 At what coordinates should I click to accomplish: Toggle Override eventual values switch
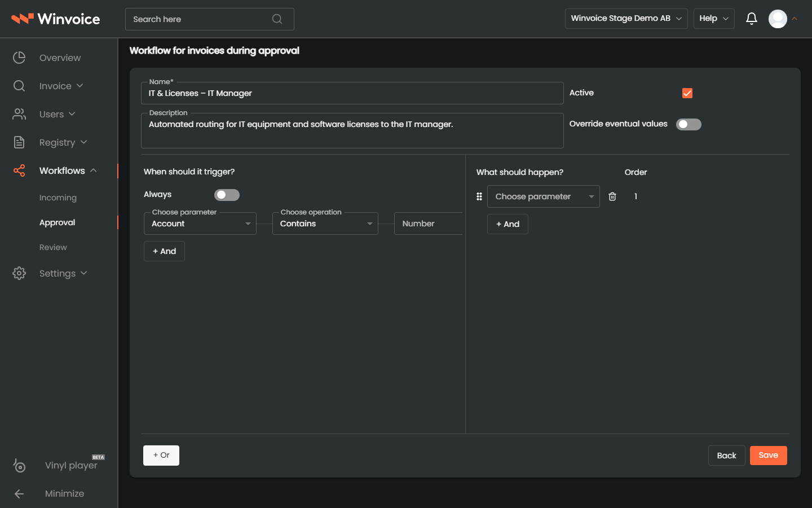point(689,124)
